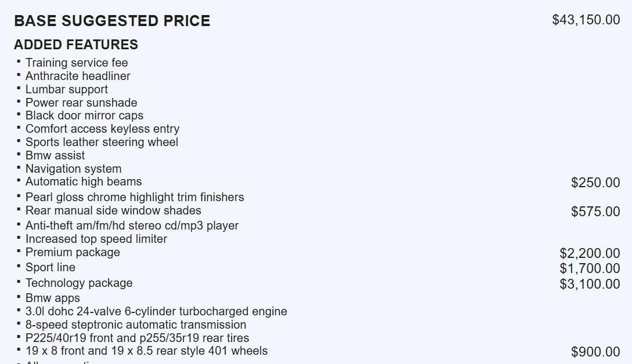
Task: Click the Automatic high beams item
Action: [84, 181]
